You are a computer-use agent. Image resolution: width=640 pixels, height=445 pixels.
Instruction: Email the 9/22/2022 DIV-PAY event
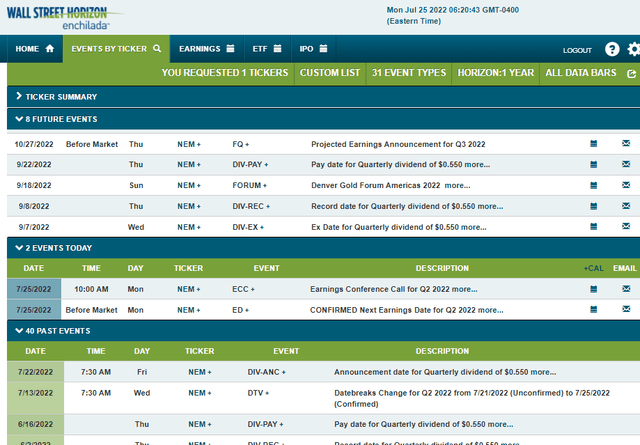pyautogui.click(x=626, y=164)
